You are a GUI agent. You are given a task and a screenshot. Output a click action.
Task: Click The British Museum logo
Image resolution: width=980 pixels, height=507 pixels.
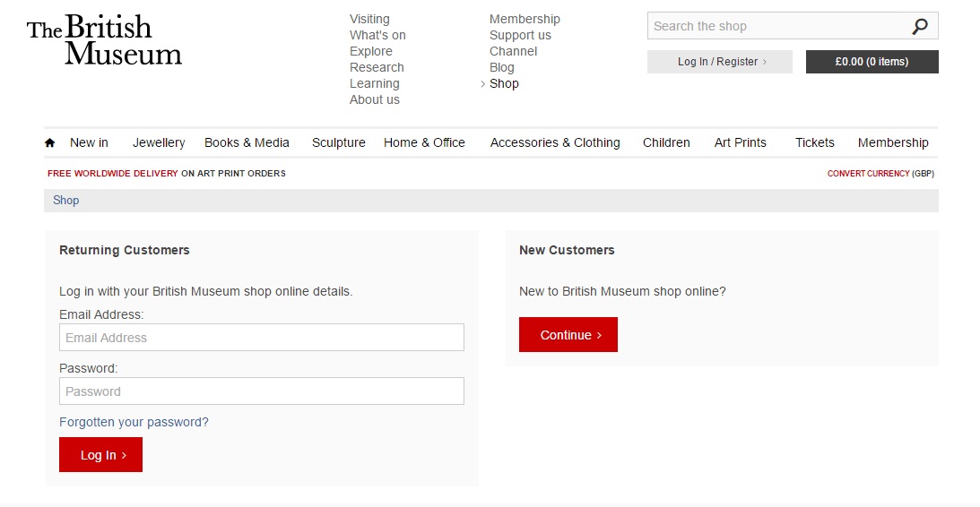[104, 40]
